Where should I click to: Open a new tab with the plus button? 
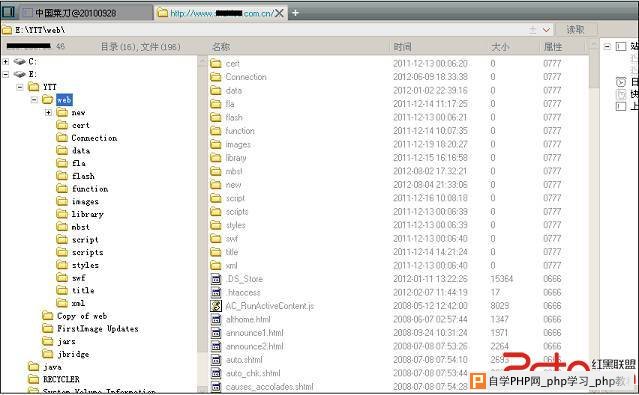295,13
